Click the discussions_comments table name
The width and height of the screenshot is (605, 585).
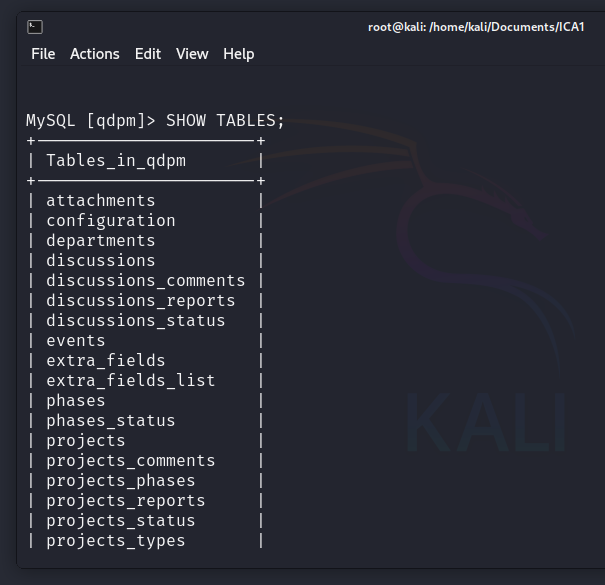click(x=146, y=281)
